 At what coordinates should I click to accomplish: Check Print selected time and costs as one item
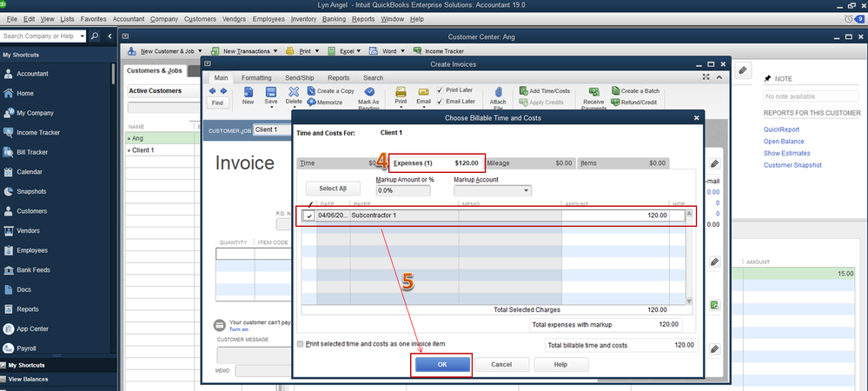[x=301, y=344]
